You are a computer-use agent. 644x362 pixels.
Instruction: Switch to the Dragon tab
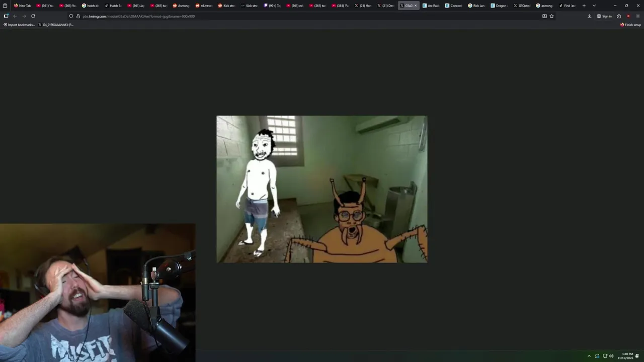pyautogui.click(x=499, y=6)
